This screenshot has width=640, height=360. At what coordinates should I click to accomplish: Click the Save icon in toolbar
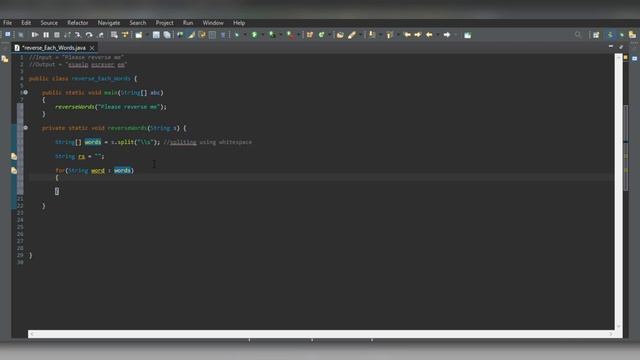click(x=156, y=35)
